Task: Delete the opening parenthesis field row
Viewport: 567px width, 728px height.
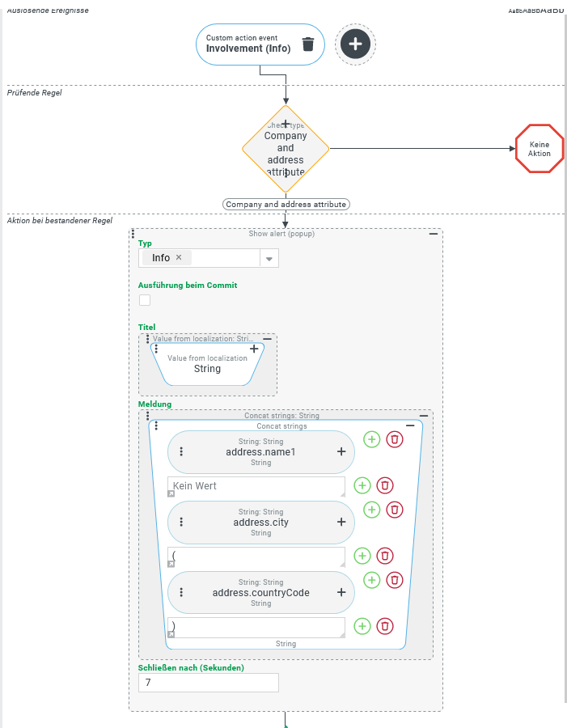Action: click(385, 556)
